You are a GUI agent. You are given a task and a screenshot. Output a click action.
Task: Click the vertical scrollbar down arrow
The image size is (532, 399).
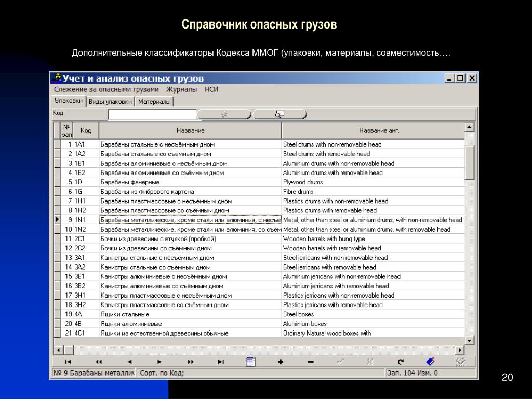469,340
